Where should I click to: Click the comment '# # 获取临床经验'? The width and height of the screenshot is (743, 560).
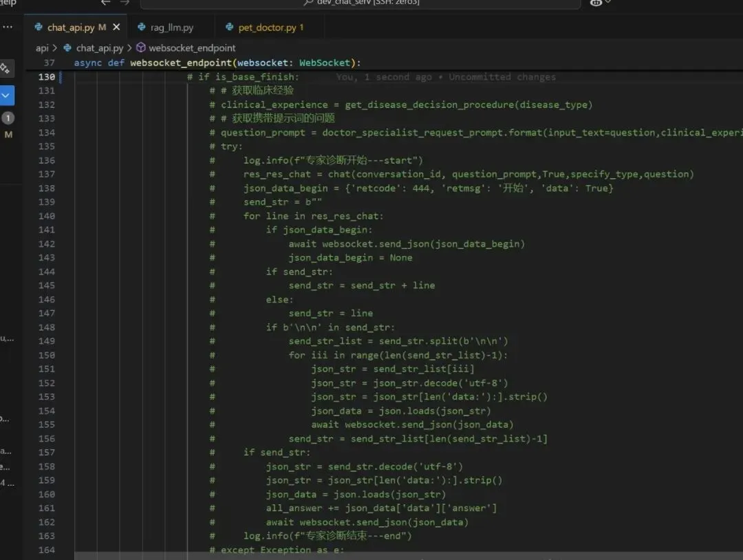[252, 91]
